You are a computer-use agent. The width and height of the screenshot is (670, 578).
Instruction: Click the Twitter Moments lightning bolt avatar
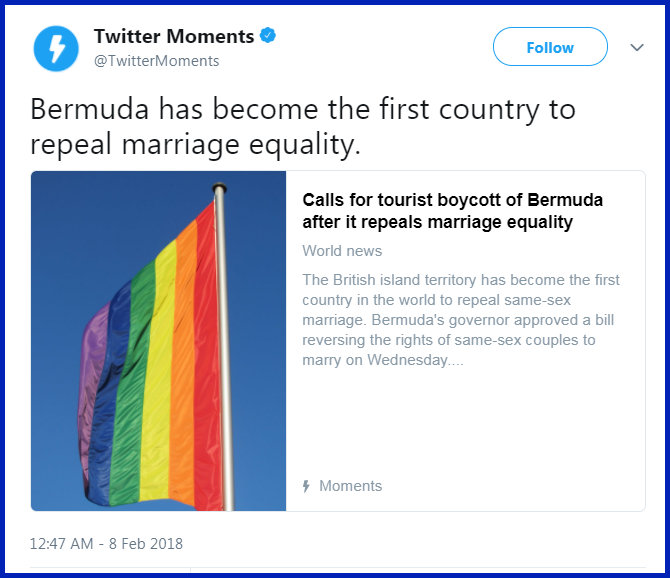56,48
